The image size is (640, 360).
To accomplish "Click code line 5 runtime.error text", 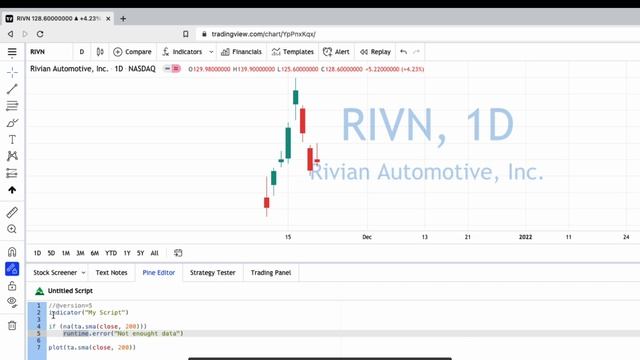I will pyautogui.click(x=123, y=333).
